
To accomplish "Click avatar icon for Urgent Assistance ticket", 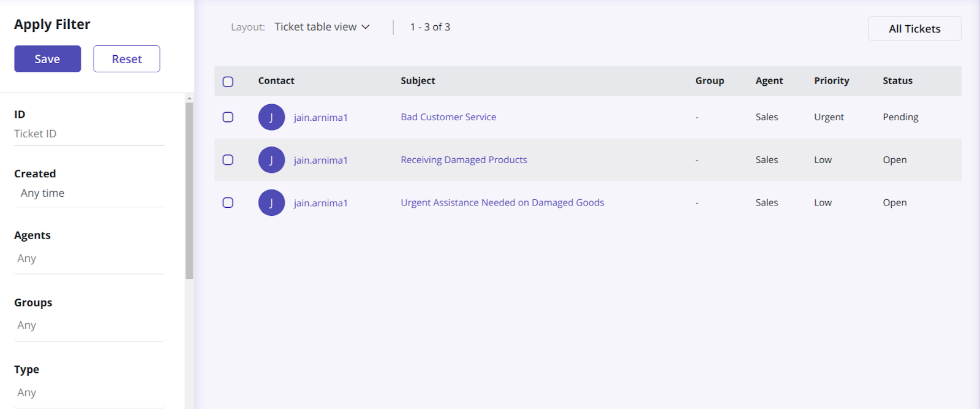I will 271,203.
